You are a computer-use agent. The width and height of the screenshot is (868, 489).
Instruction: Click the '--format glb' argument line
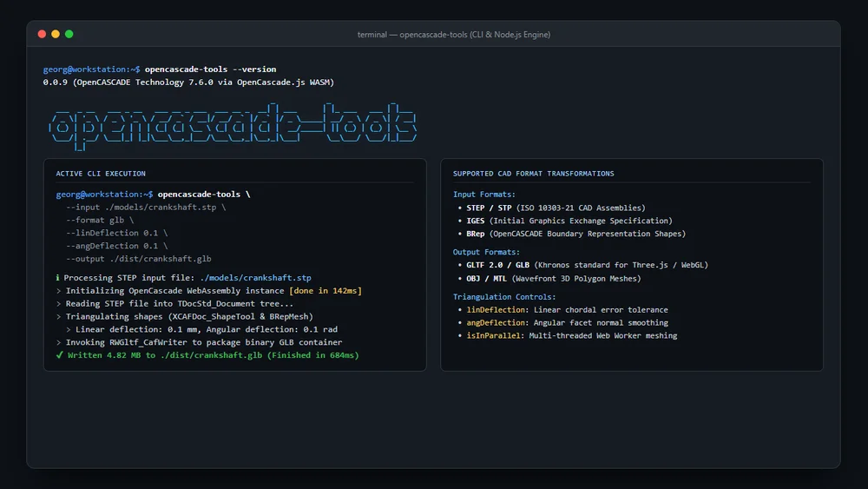click(x=100, y=220)
